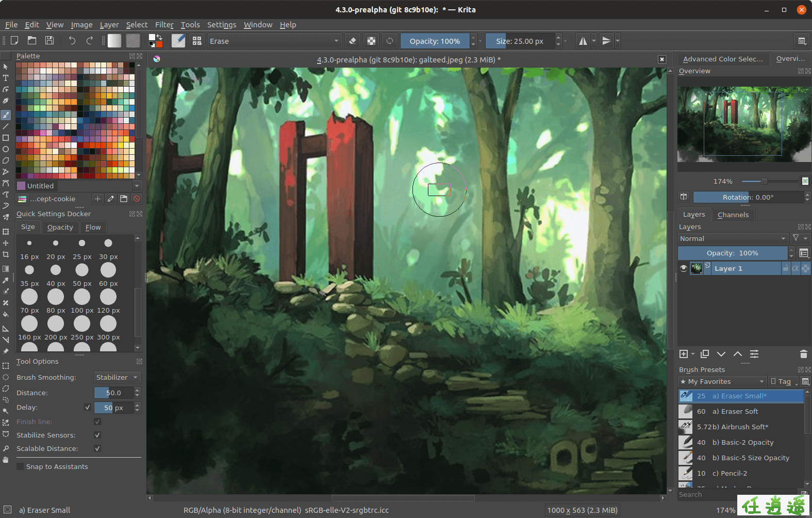Viewport: 812px width, 518px height.
Task: Expand vertical mirror options arrow
Action: click(x=618, y=41)
